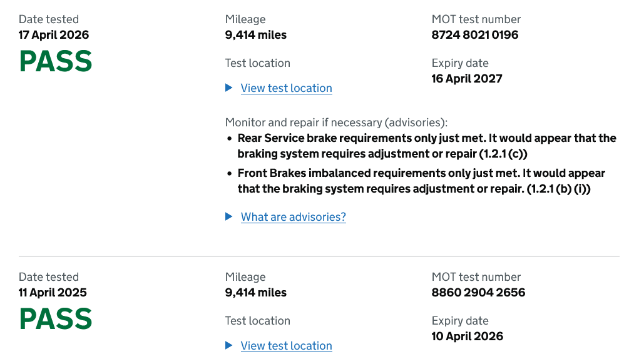Open the View test location link under the 2025 result
The image size is (629, 364).
pos(286,345)
